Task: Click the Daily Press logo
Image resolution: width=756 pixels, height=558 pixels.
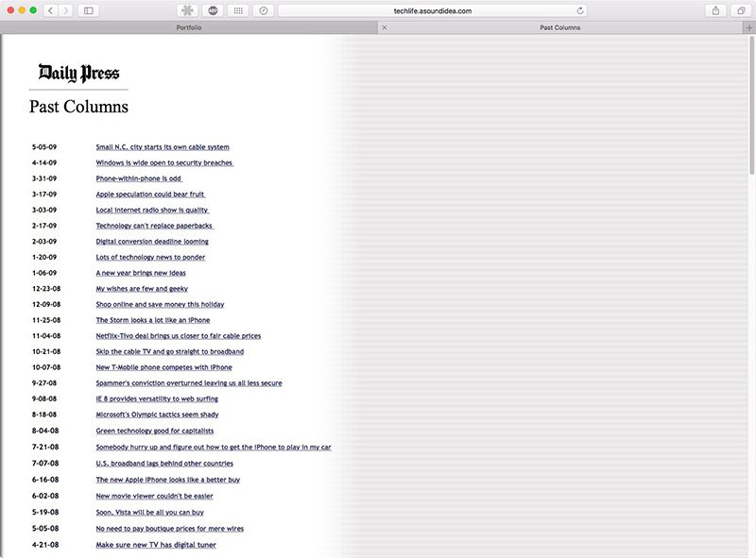Action: tap(78, 73)
